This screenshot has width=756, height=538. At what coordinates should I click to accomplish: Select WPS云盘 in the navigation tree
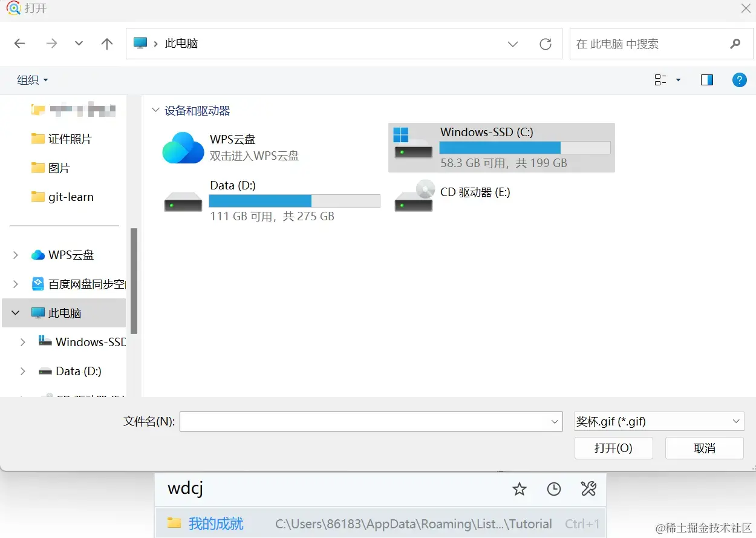pyautogui.click(x=63, y=255)
